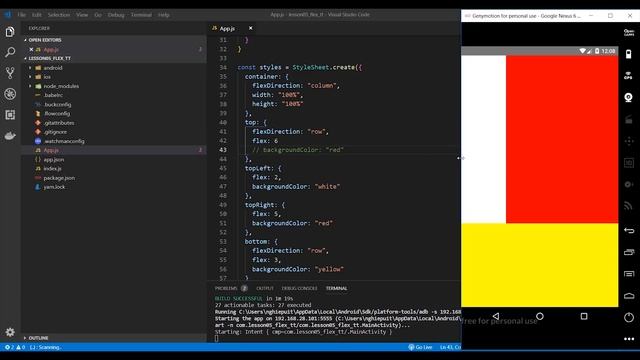
Task: Open the Terminal menu
Action: tap(141, 15)
